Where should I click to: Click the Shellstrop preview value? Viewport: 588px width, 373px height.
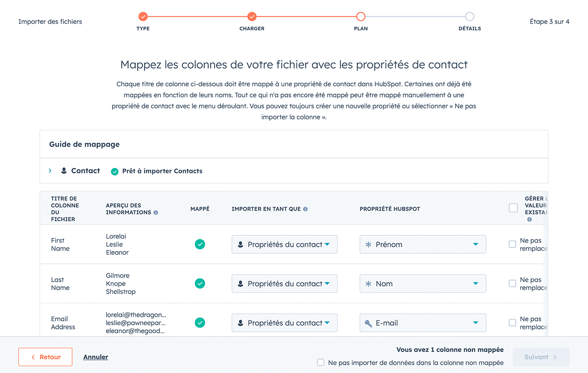tap(121, 292)
